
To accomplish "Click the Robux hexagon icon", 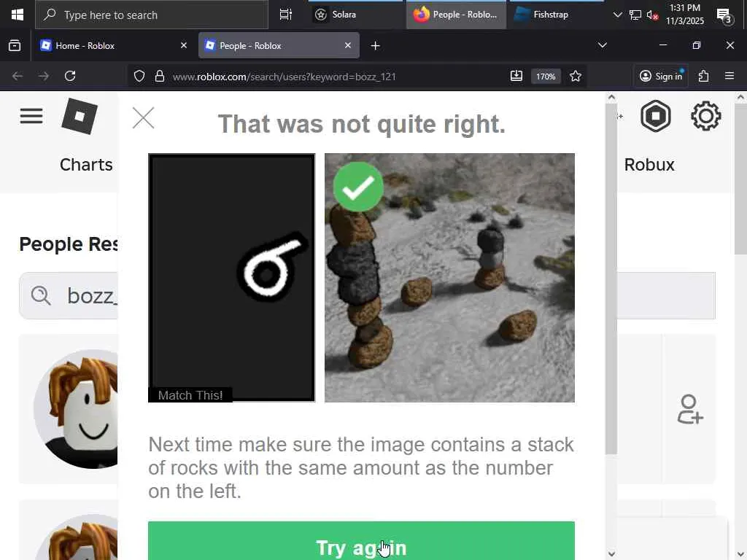I will [656, 116].
